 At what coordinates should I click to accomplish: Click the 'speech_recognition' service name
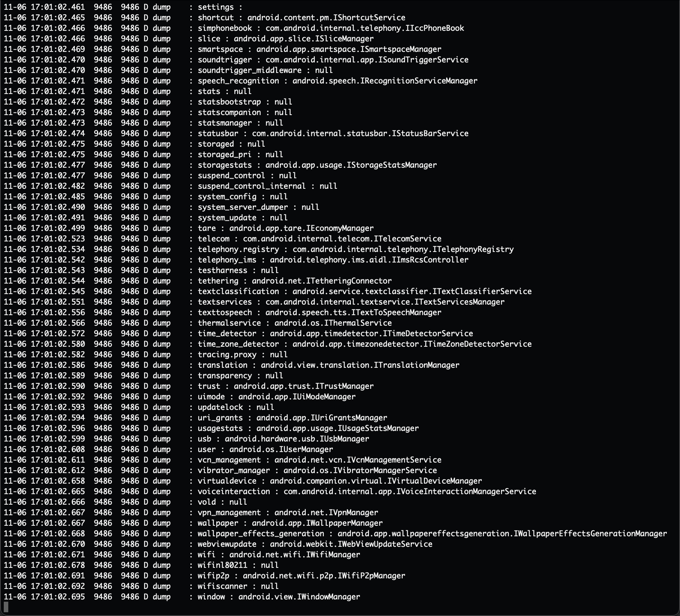pyautogui.click(x=238, y=81)
